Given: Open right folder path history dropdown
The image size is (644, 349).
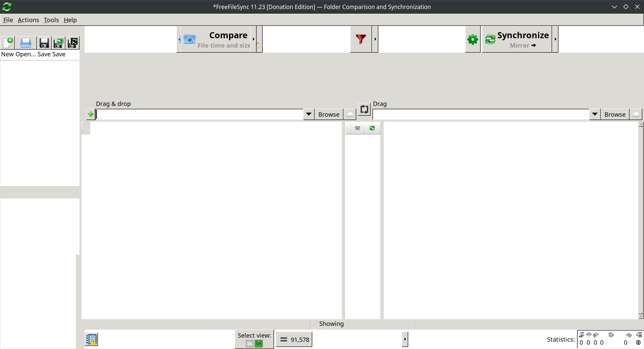Looking at the screenshot, I should tap(595, 114).
